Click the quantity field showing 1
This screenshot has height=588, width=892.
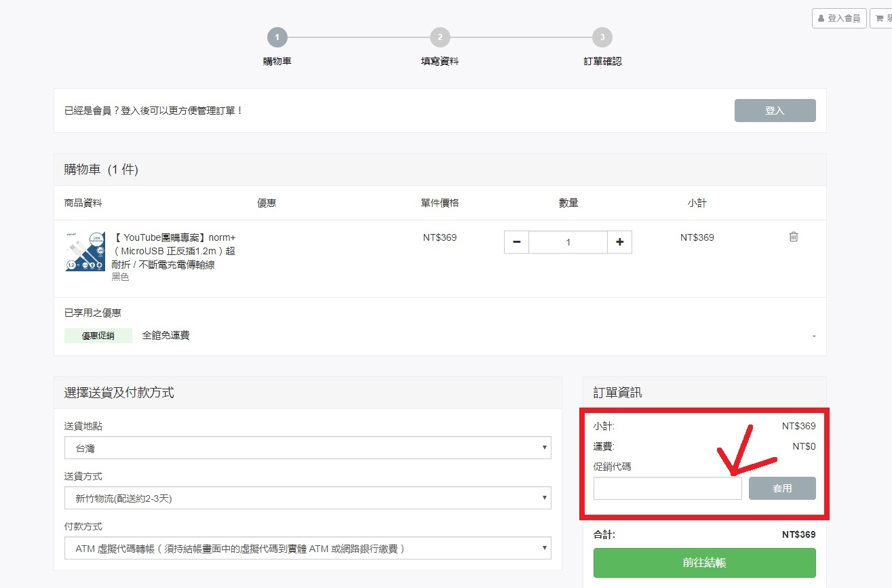pyautogui.click(x=568, y=242)
